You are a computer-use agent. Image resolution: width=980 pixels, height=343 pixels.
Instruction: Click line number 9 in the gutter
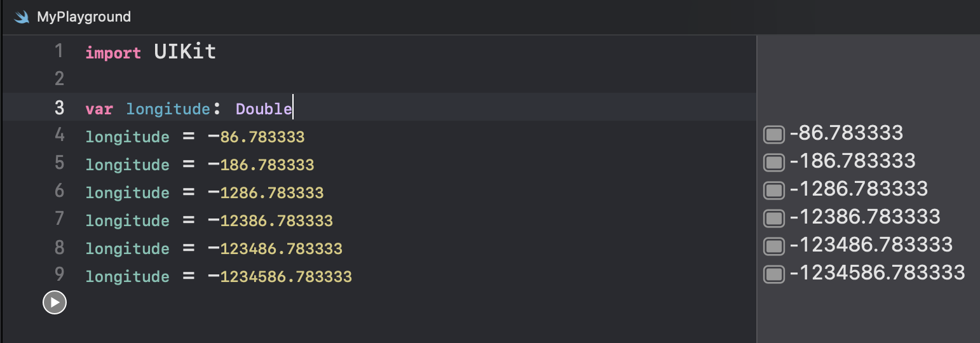tap(59, 276)
